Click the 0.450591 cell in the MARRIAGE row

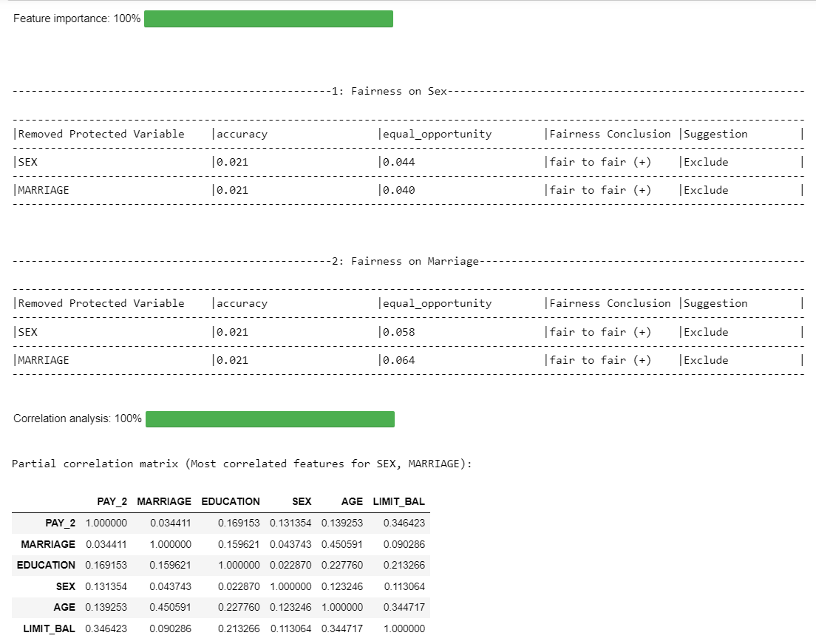pos(341,544)
